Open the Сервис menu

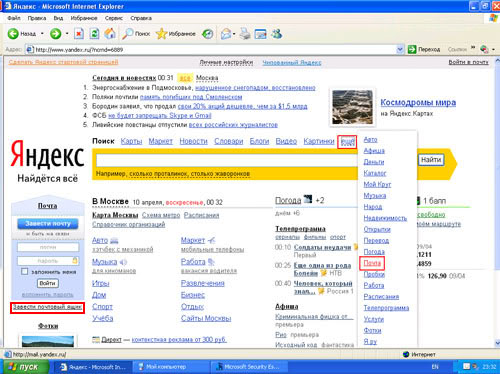[x=114, y=18]
